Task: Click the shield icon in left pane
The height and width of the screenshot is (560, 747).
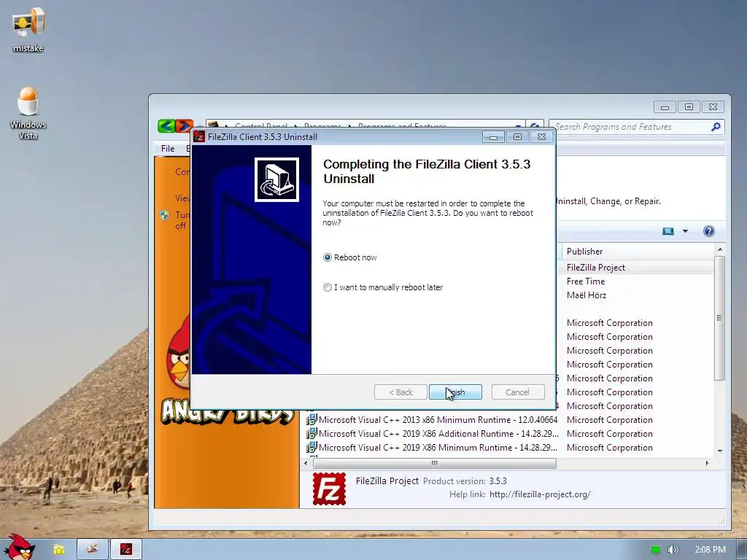Action: point(164,215)
